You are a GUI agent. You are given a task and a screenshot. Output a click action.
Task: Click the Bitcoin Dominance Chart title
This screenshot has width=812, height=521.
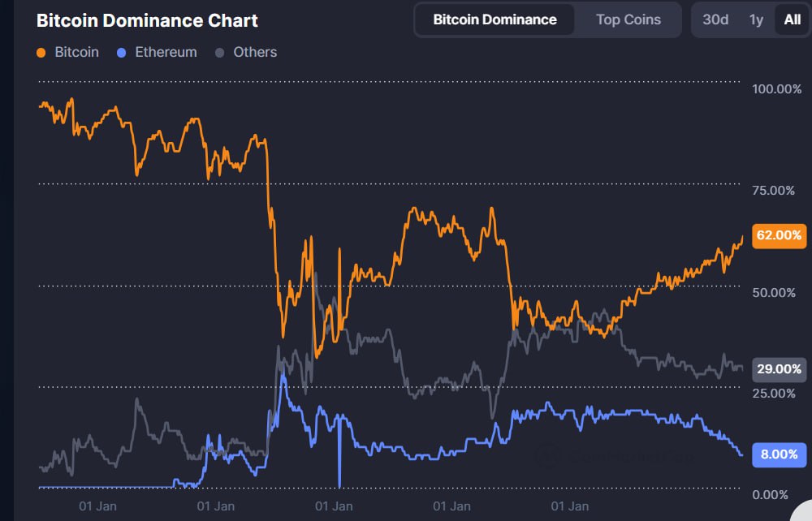(147, 21)
